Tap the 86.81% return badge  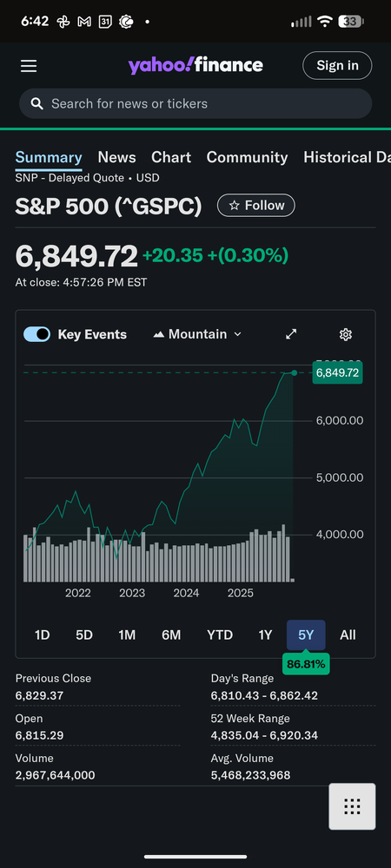[306, 664]
